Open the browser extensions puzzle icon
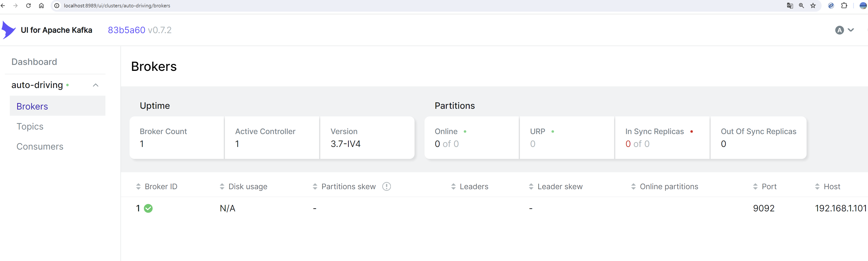The width and height of the screenshot is (868, 261). pos(844,6)
